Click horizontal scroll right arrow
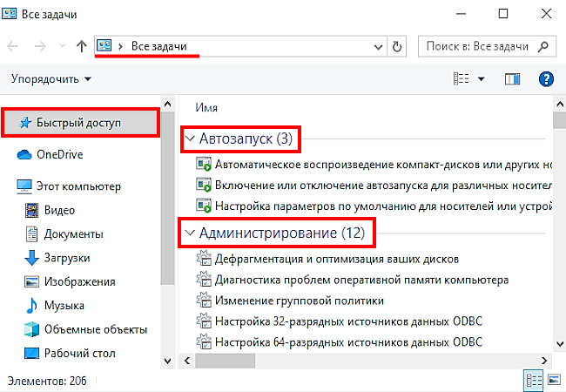The height and width of the screenshot is (392, 566). click(544, 361)
